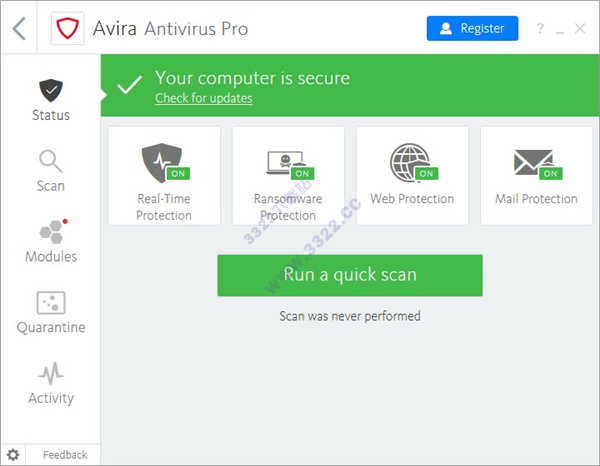Click 'Your computer is secure' text
Screen dimensions: 600x466
tap(253, 78)
